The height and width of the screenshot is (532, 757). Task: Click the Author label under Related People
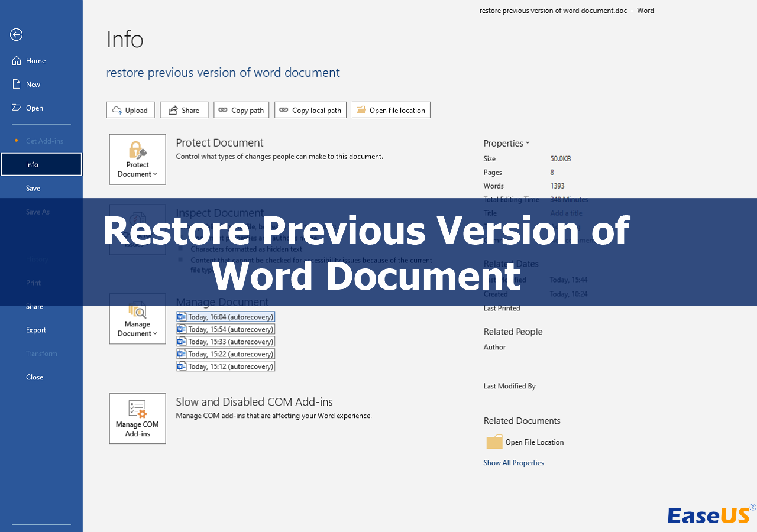(494, 347)
